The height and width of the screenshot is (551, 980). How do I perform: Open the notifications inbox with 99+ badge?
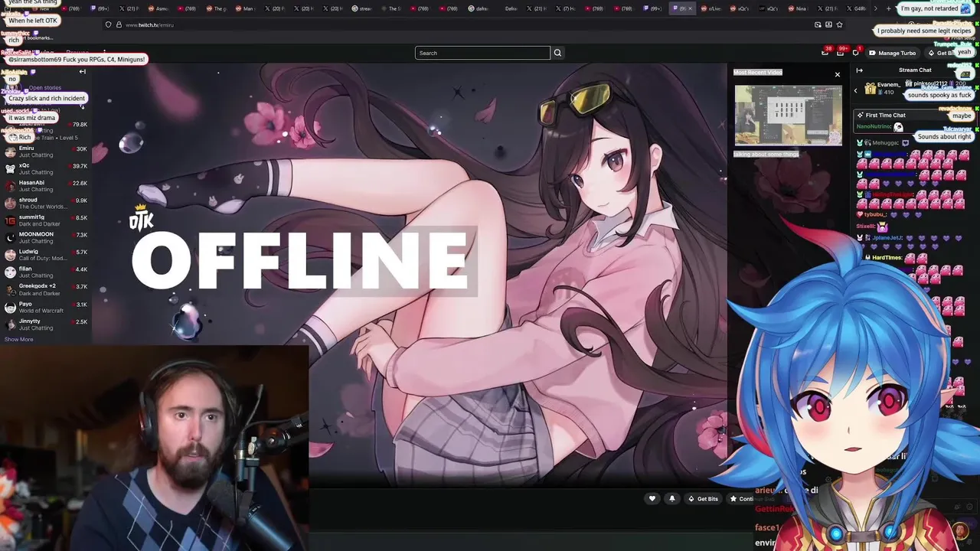tap(841, 52)
